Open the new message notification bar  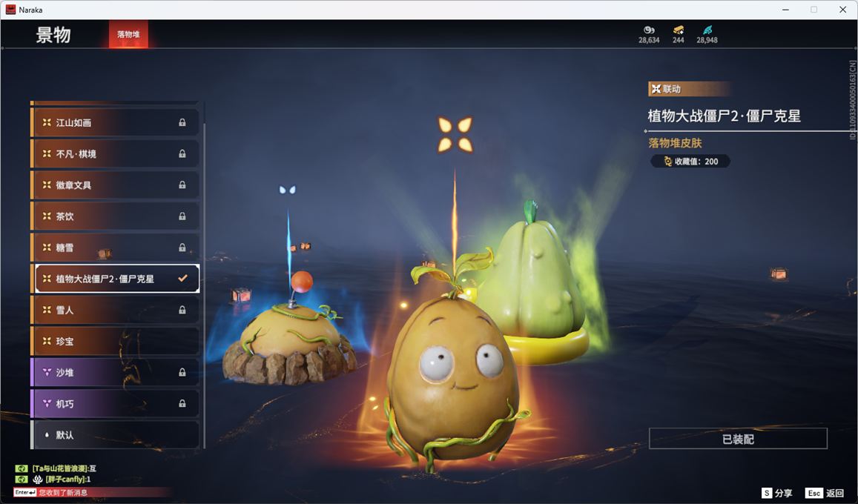89,492
